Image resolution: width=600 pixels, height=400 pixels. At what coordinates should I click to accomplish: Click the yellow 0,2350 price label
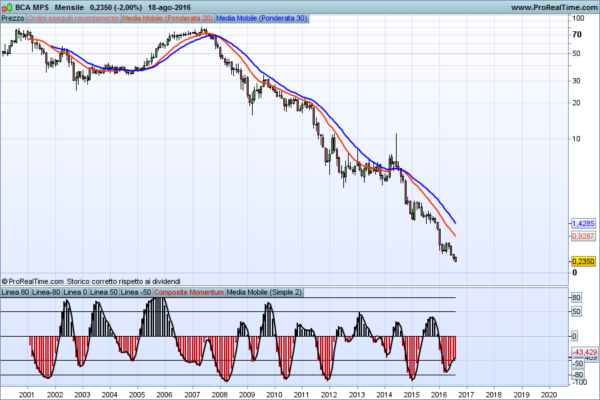point(583,261)
